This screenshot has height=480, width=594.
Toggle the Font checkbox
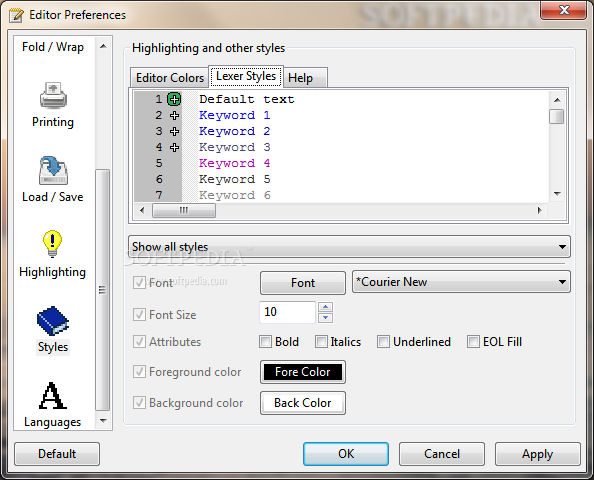tap(139, 282)
